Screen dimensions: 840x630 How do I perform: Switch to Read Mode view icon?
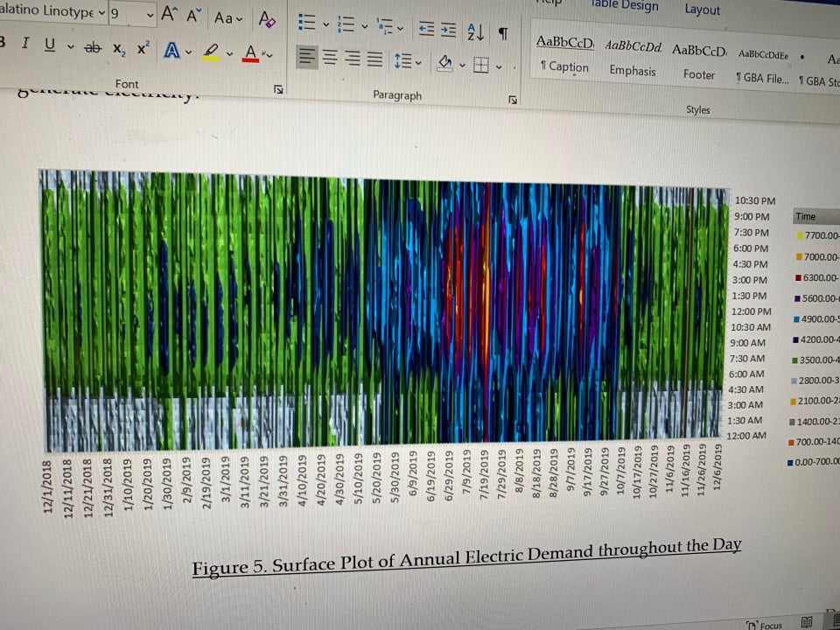[806, 622]
